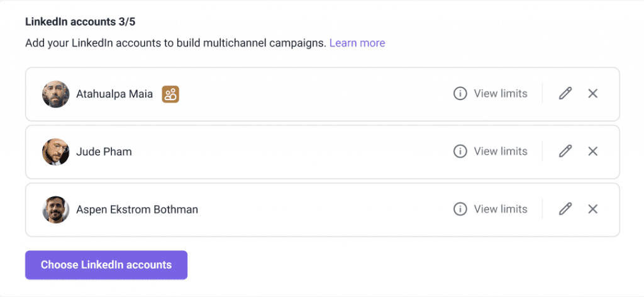Select the Aspen Ekstrom Bothman account name

point(137,210)
